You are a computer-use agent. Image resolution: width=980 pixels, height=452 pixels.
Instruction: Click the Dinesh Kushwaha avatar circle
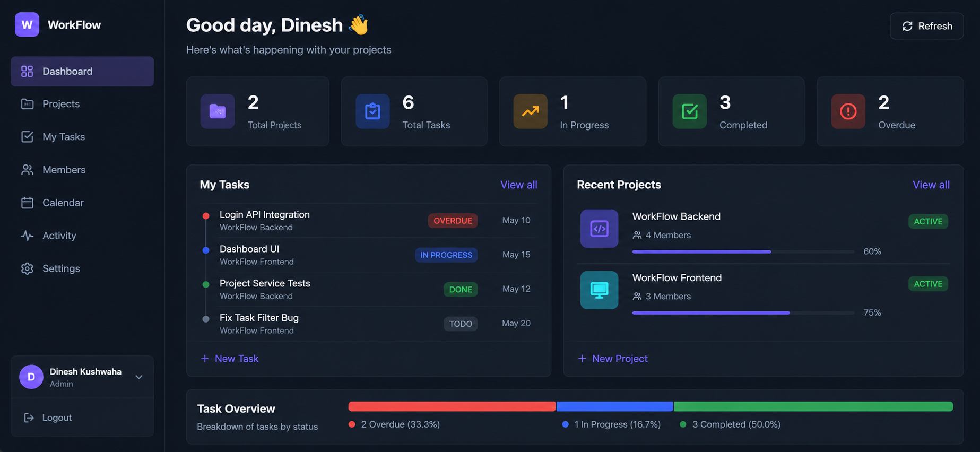pyautogui.click(x=31, y=377)
